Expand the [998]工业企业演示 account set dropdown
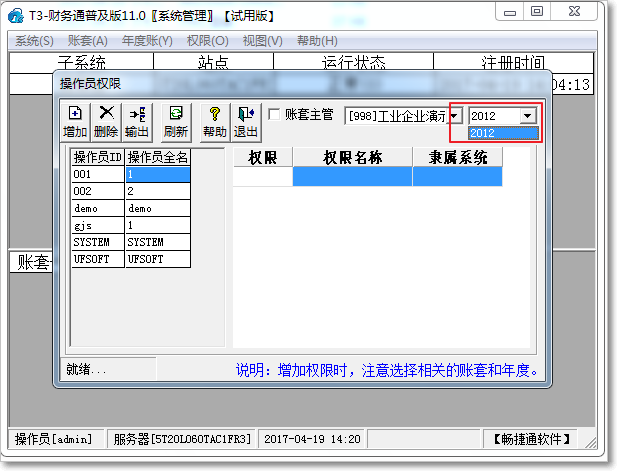Image resolution: width=617 pixels, height=471 pixels. 456,116
